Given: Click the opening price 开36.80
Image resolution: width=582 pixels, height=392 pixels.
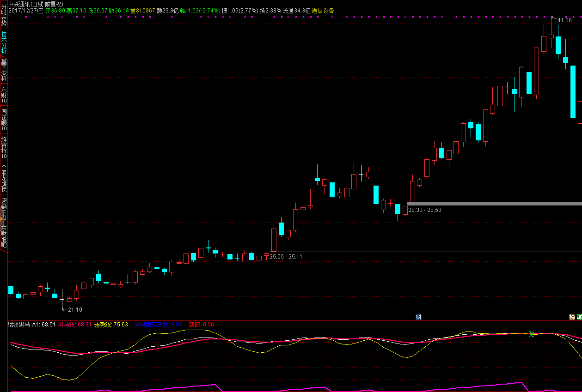Looking at the screenshot, I should tap(55, 10).
